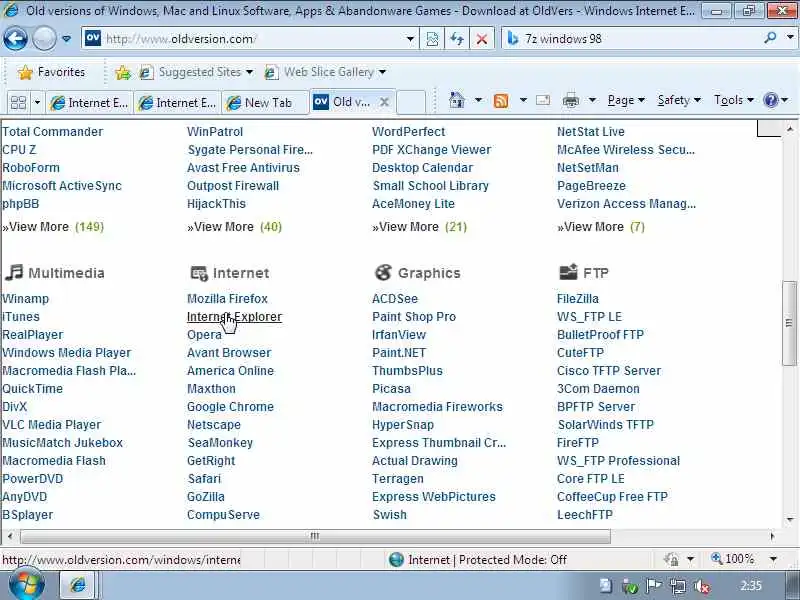Open the Avast Free Antivirus link
This screenshot has height=600, width=800.
click(x=243, y=168)
